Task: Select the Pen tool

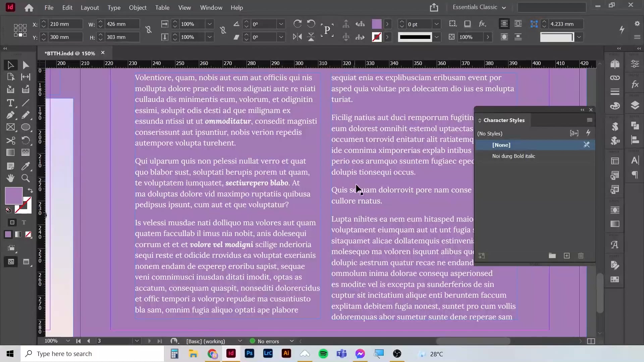Action: pyautogui.click(x=10, y=115)
